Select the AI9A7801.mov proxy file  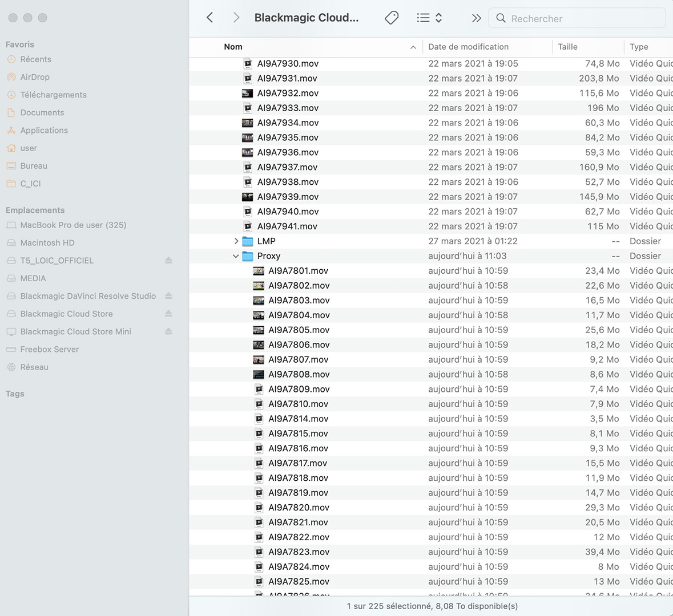point(298,271)
